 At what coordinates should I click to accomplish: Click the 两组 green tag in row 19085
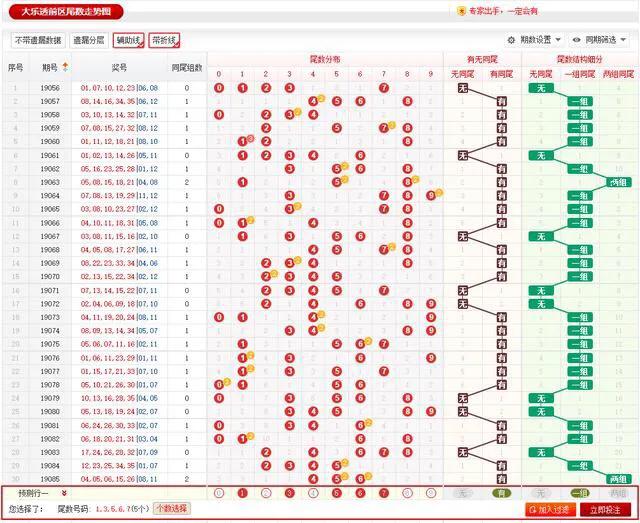click(618, 479)
